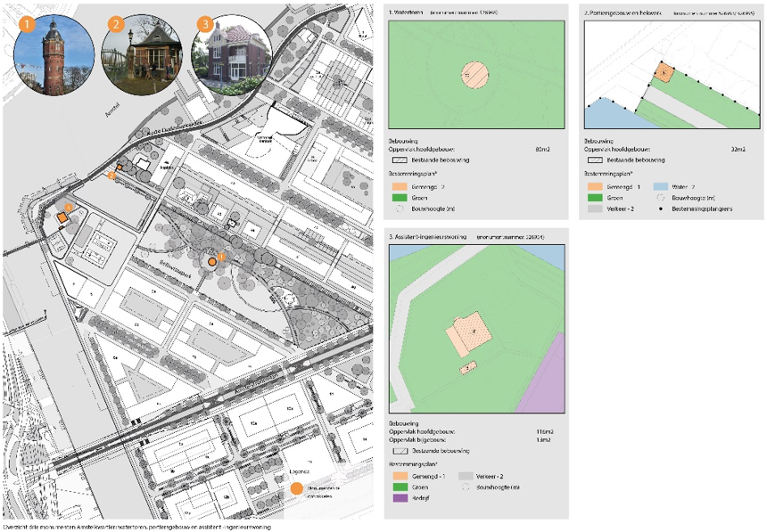767x532 pixels.
Task: Click the orange number 1 badge on the water tower photo
Action: pos(29,24)
